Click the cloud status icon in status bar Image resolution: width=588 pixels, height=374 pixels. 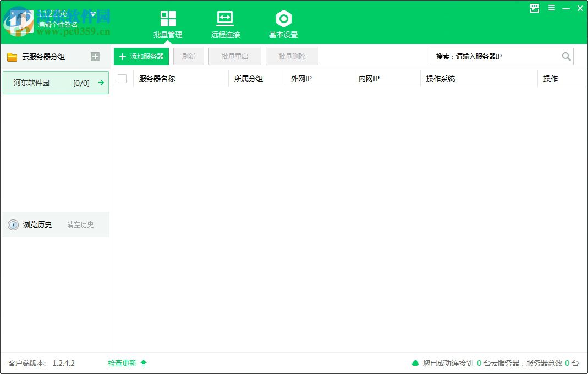[416, 363]
